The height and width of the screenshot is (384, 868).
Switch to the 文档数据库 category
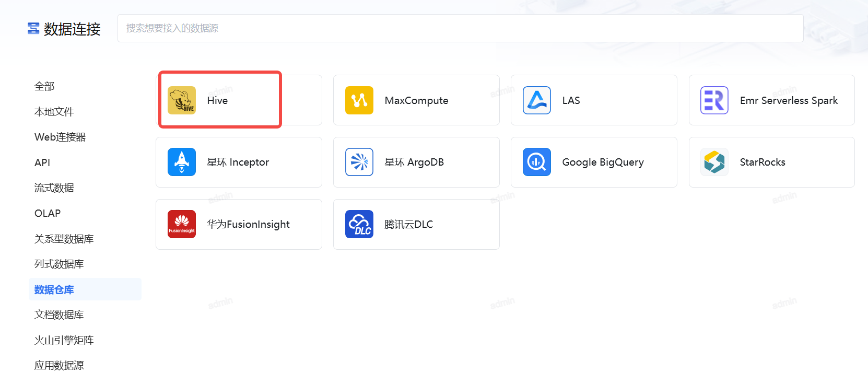tap(59, 315)
